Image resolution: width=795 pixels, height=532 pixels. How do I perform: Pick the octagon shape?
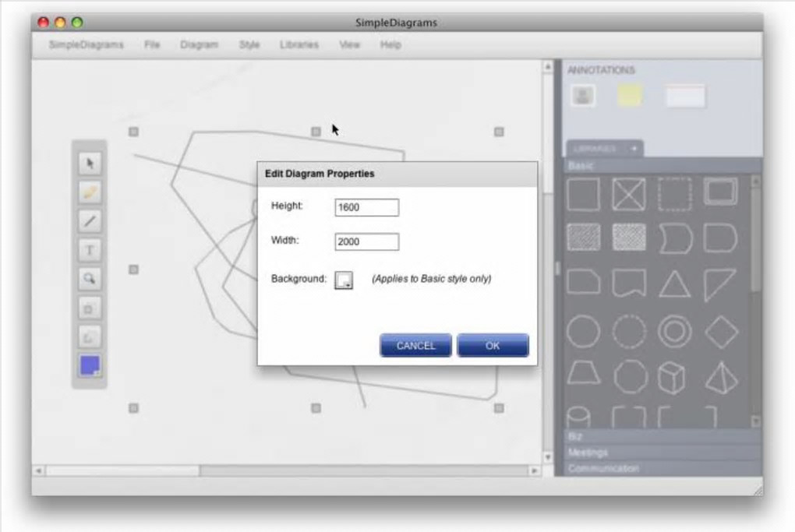click(631, 377)
